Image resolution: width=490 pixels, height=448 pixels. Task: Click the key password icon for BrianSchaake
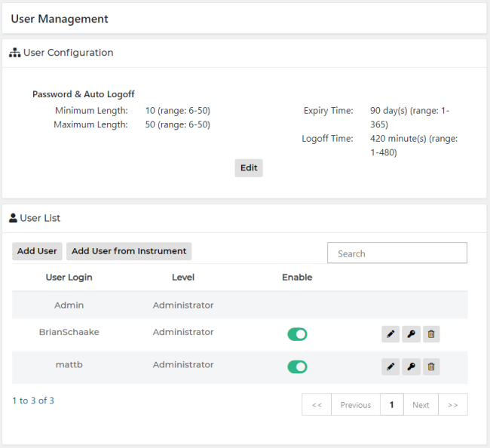point(411,334)
